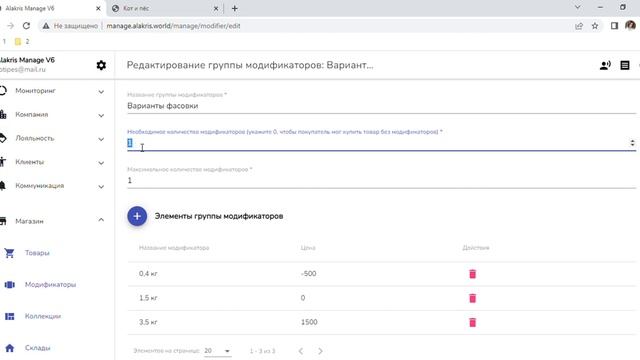Click the 1500 price cell

click(x=309, y=322)
